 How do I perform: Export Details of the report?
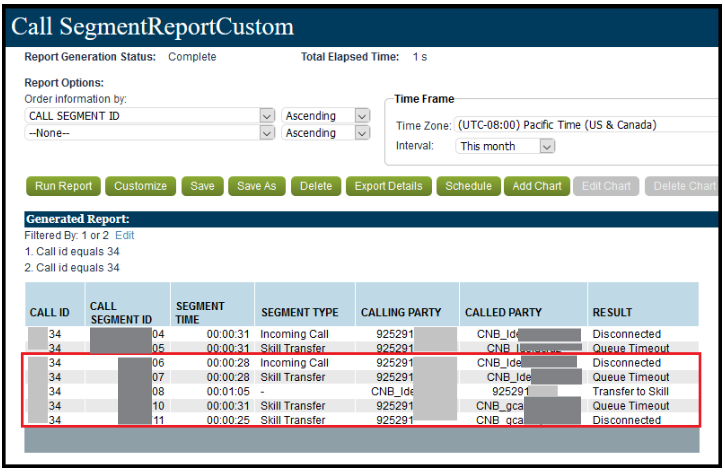point(388,186)
